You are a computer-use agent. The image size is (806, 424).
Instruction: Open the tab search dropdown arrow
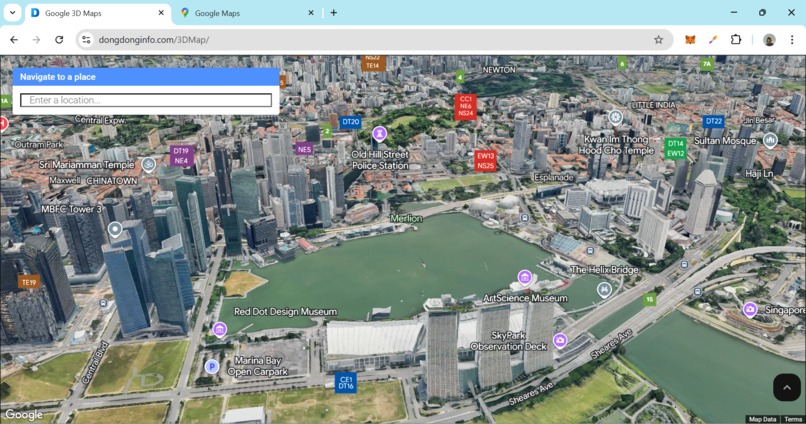point(12,13)
